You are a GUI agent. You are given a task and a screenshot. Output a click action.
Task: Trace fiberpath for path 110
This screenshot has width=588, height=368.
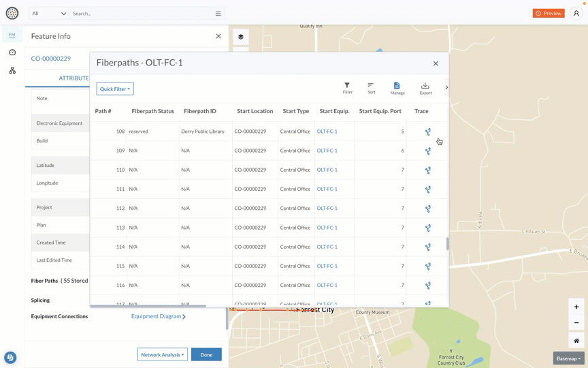tap(427, 170)
